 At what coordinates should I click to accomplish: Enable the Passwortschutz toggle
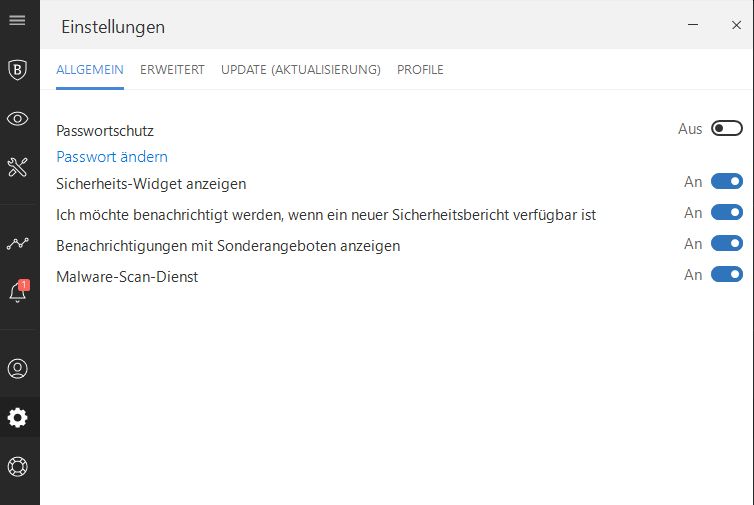727,128
